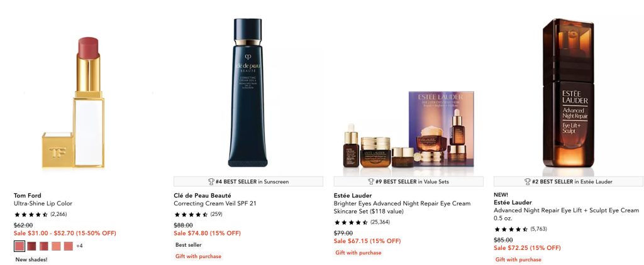Select the first selected lip color swatch
Image resolution: width=644 pixels, height=265 pixels.
19,246
